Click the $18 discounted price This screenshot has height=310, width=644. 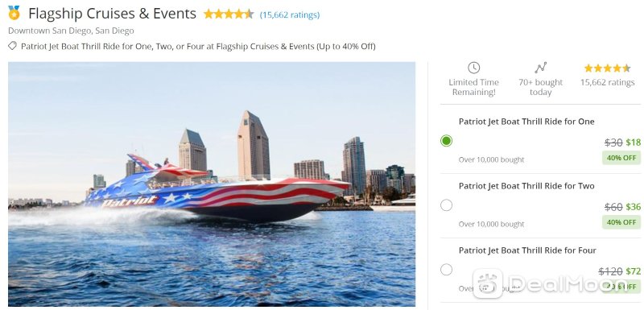pyautogui.click(x=634, y=143)
